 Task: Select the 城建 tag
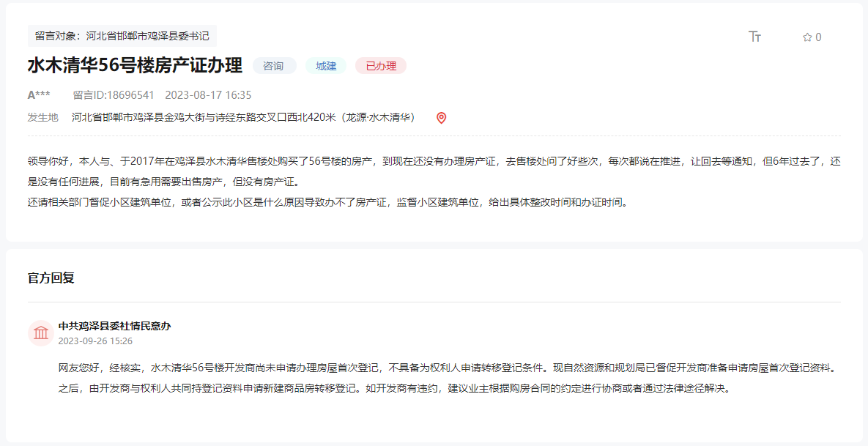[x=326, y=66]
